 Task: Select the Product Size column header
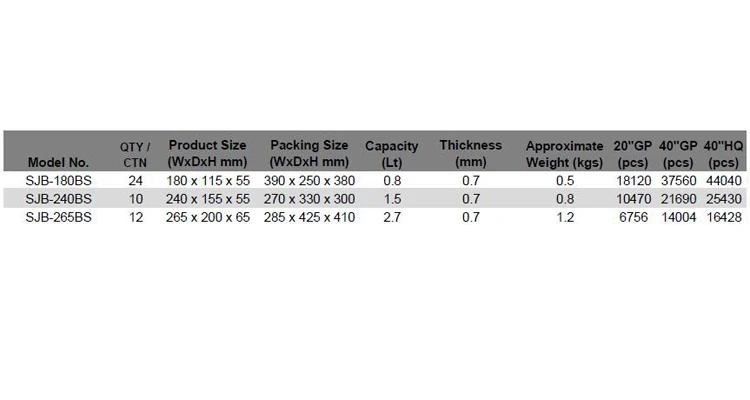[x=208, y=153]
